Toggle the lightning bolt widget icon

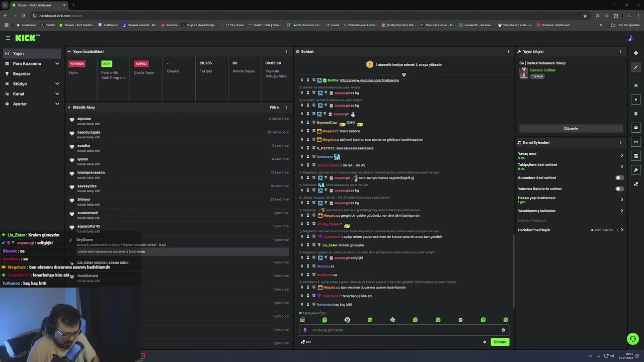(636, 100)
